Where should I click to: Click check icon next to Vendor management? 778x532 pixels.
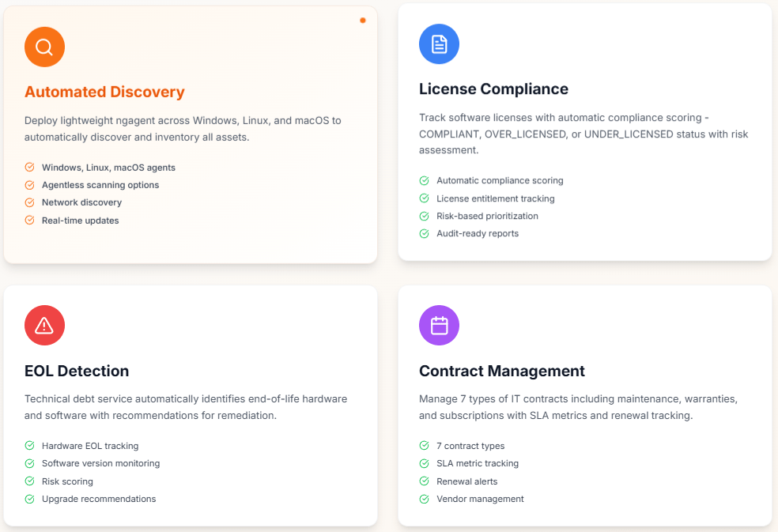point(425,500)
